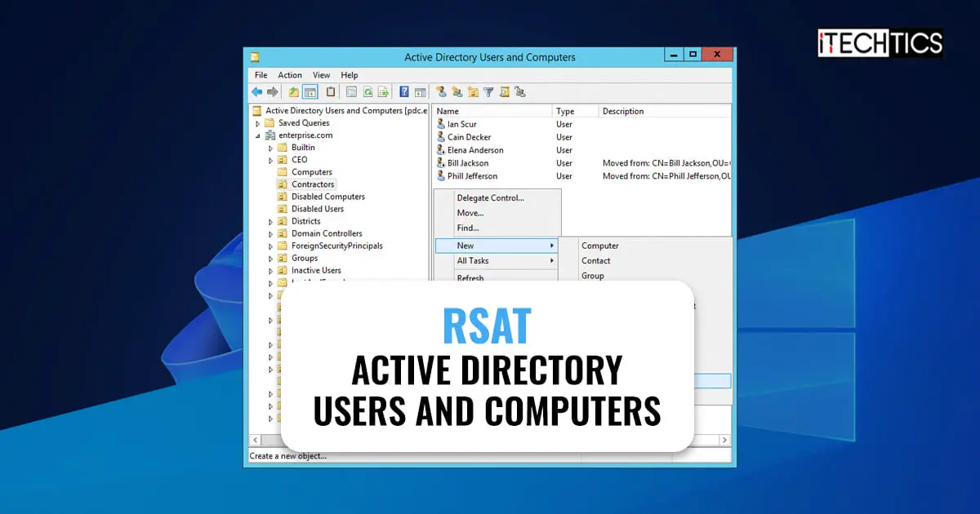Expand the Builtin container
The height and width of the screenshot is (514, 980).
[269, 148]
